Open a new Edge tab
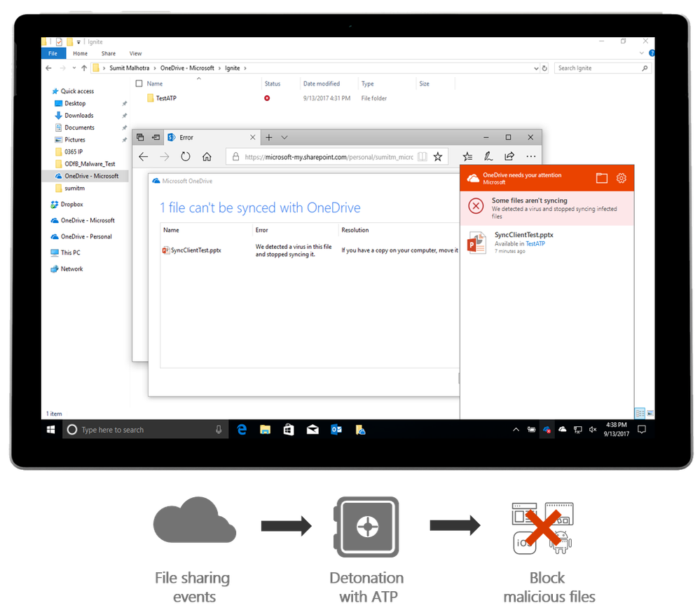 click(269, 137)
